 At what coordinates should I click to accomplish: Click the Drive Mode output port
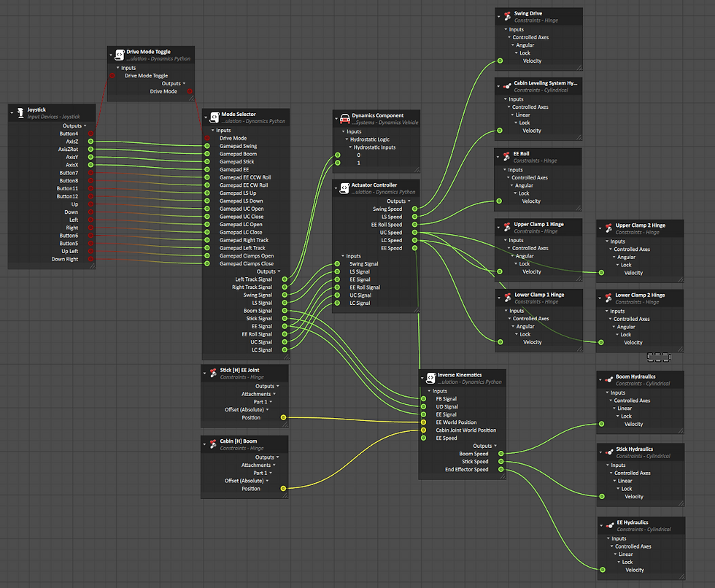(x=190, y=91)
